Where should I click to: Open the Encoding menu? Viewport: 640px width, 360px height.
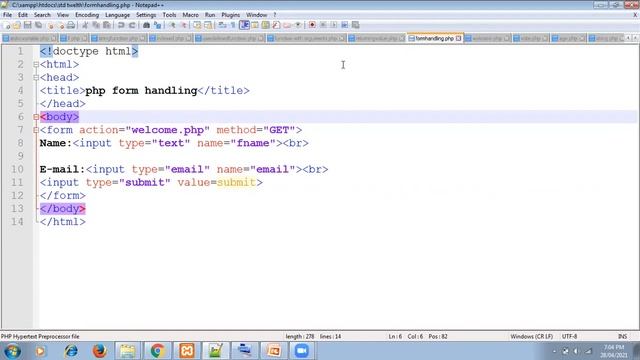[x=87, y=15]
